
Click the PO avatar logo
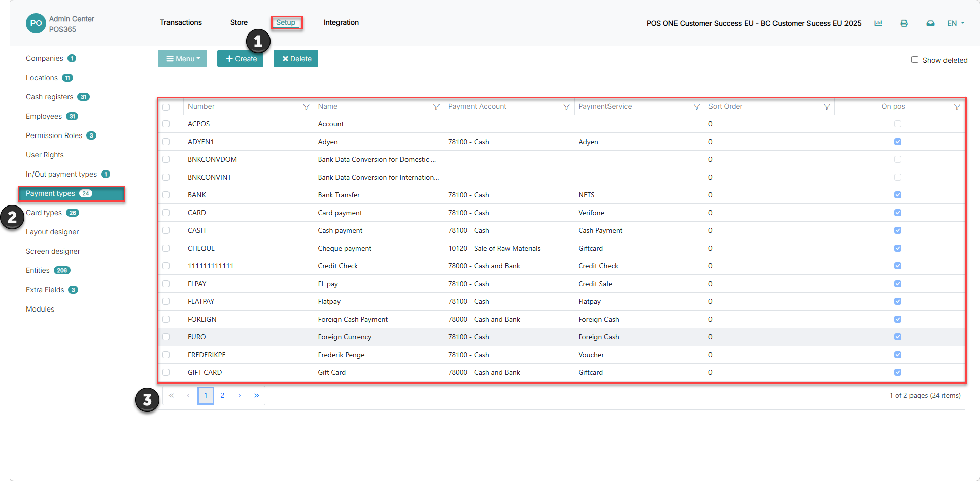click(x=36, y=23)
